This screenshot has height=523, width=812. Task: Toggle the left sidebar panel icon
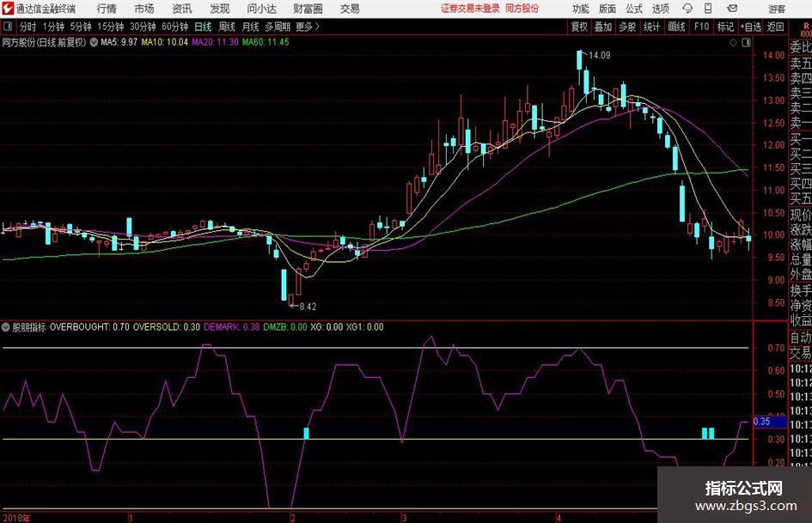8,27
